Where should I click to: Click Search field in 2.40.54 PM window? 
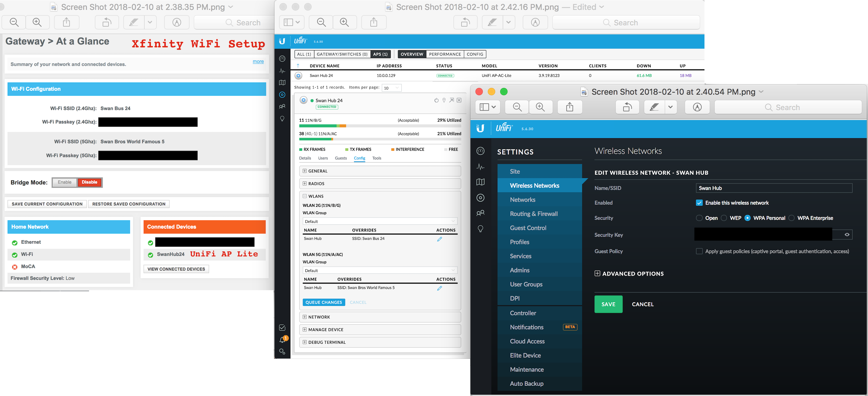pos(788,107)
